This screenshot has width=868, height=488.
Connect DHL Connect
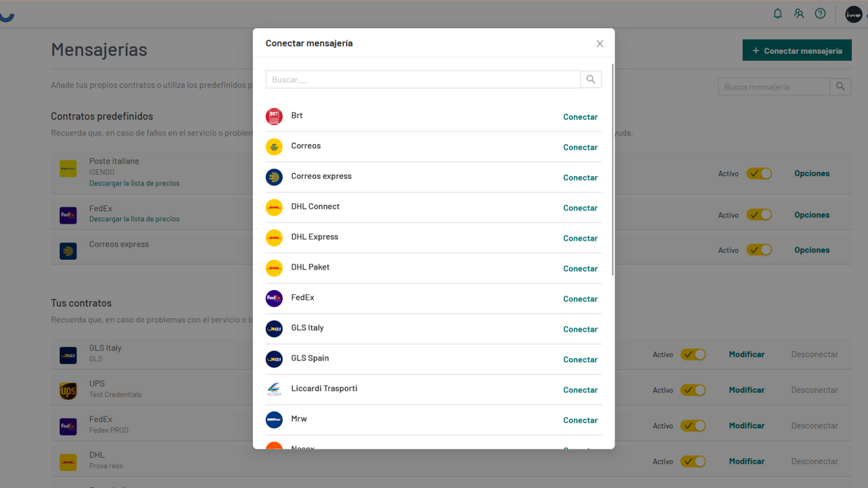[x=580, y=208]
